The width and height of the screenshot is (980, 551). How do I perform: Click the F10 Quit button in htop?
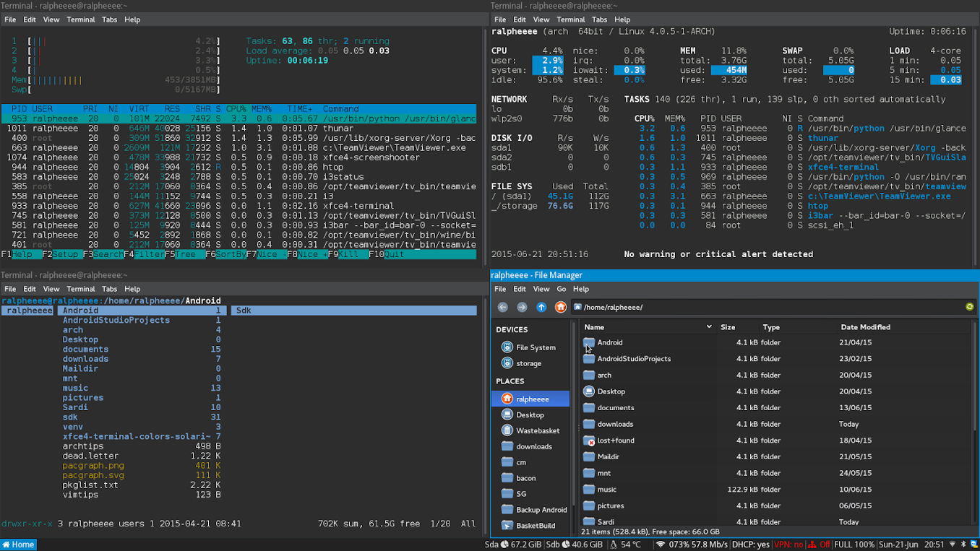click(387, 254)
